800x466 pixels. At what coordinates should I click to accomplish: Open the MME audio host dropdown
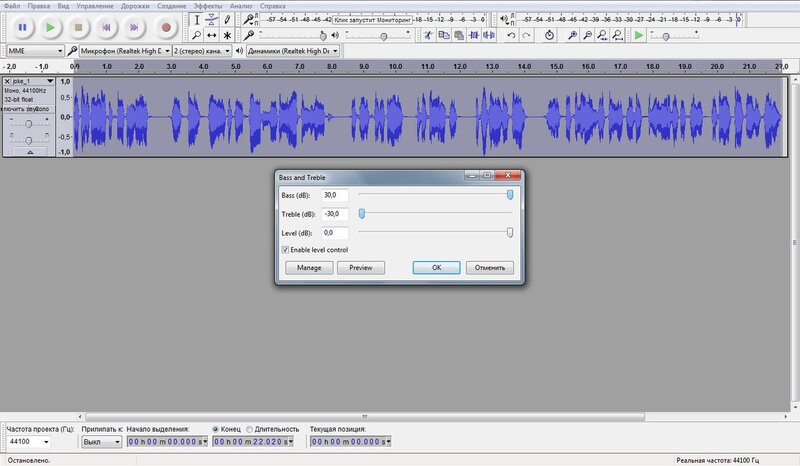tap(35, 50)
